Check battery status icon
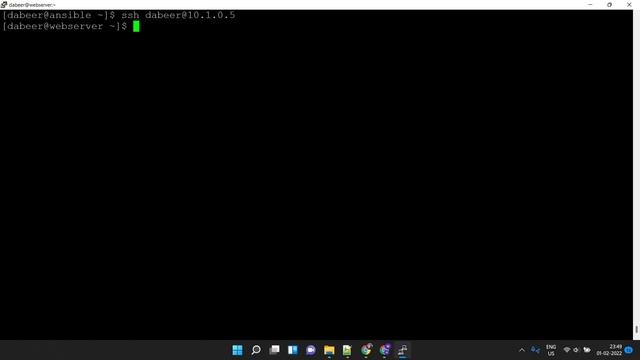 [x=587, y=350]
